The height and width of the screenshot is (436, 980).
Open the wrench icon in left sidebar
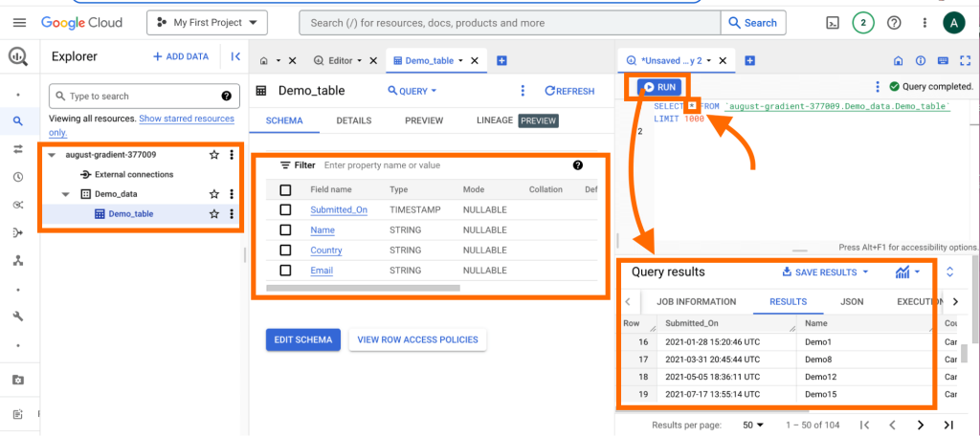(x=18, y=316)
